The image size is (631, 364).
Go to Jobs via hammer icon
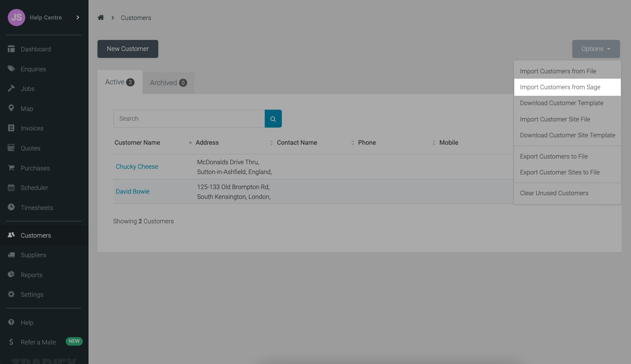[x=11, y=88]
